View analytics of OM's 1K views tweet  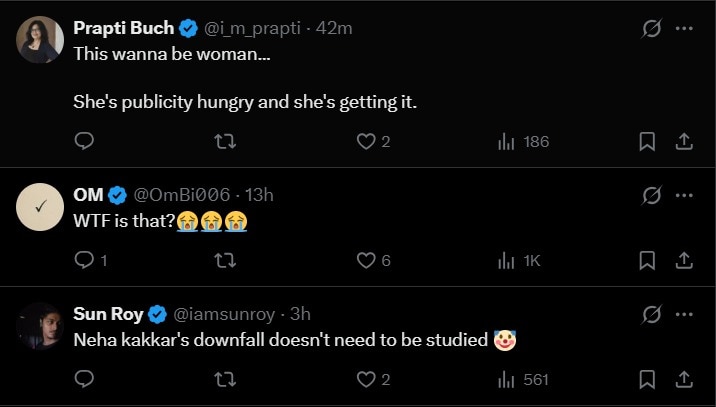[518, 260]
